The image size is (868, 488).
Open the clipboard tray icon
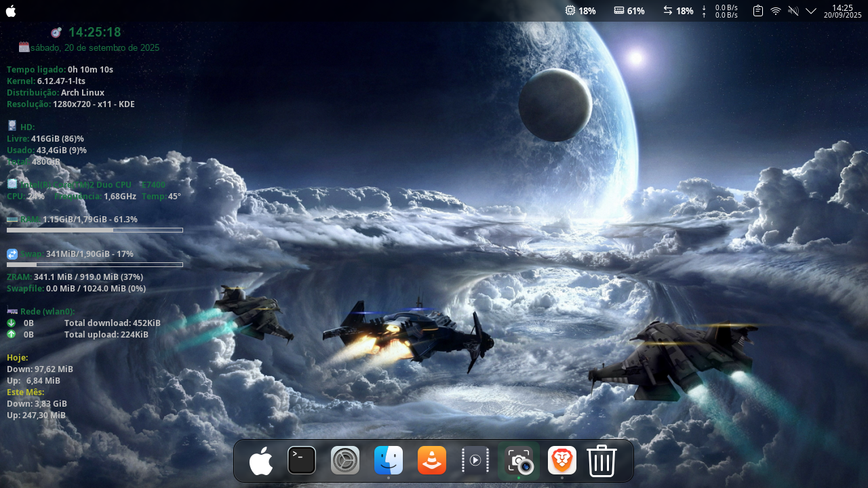tap(758, 11)
